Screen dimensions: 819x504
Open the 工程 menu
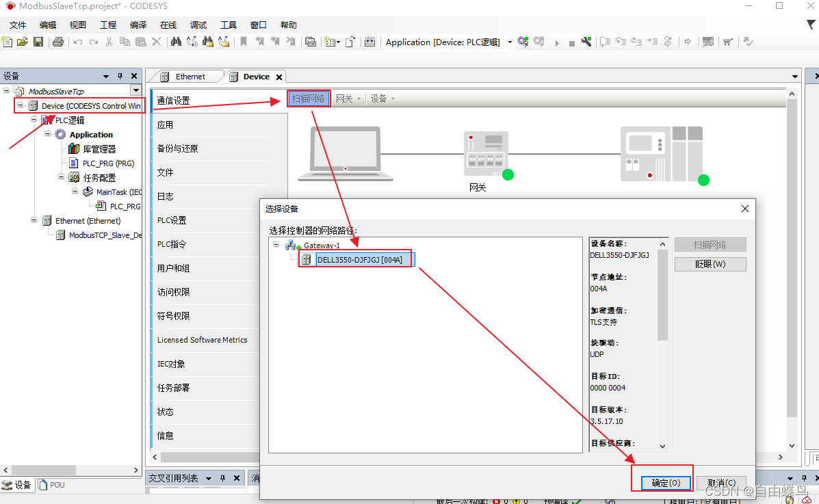pos(107,25)
